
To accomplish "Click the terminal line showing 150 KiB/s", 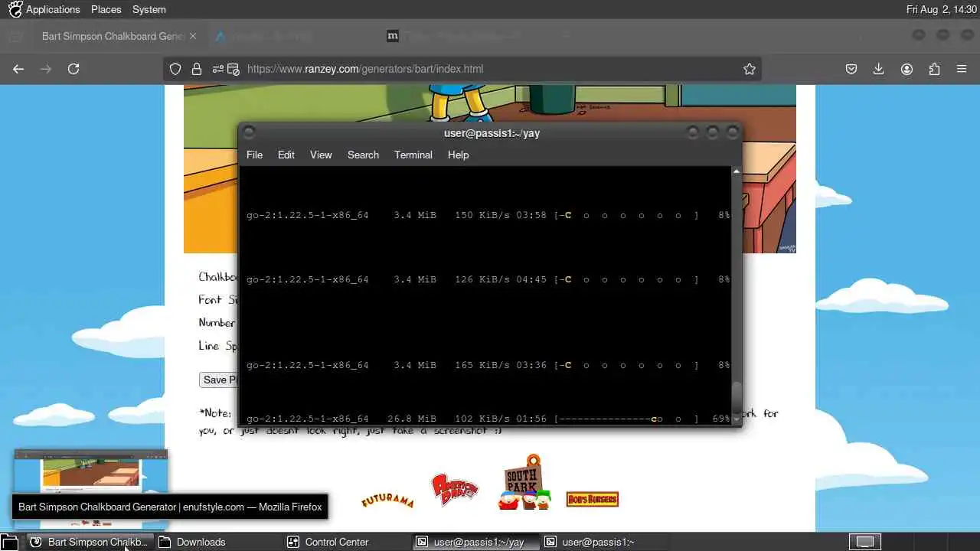I will [488, 215].
